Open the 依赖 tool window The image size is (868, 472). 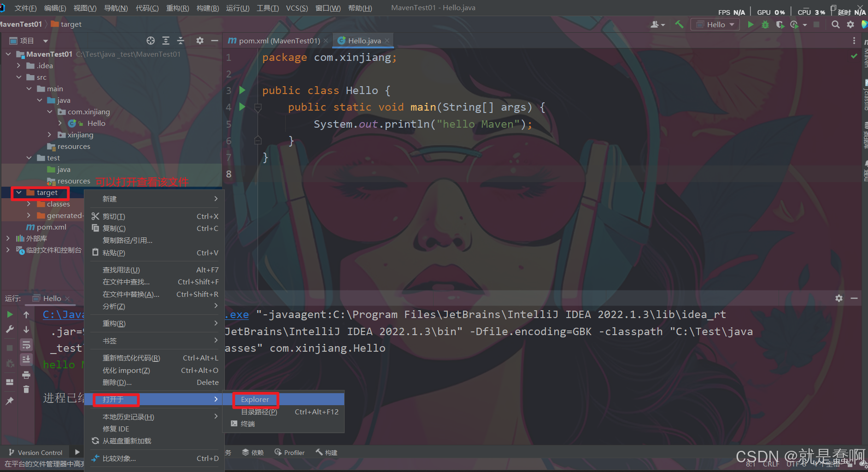253,453
